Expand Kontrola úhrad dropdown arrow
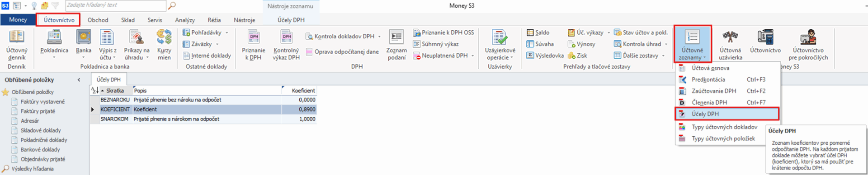This screenshot has width=868, height=175. pos(666,44)
